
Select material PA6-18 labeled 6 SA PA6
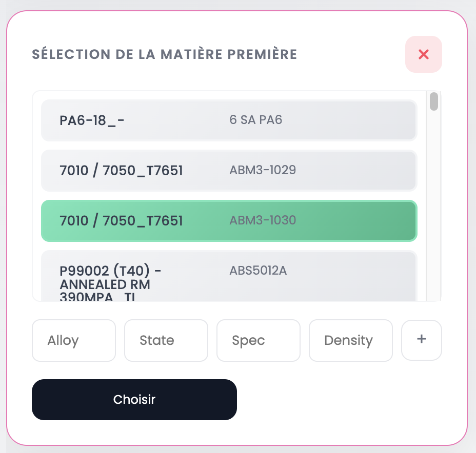229,120
